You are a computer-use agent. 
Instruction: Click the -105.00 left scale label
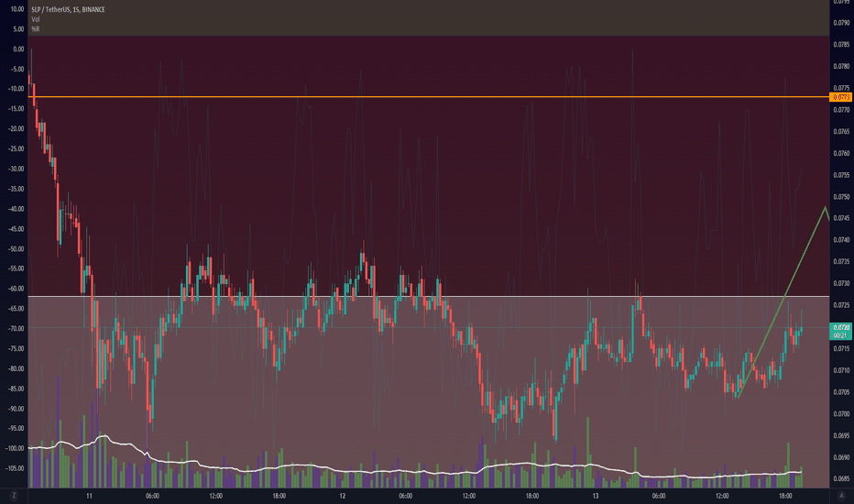15,468
